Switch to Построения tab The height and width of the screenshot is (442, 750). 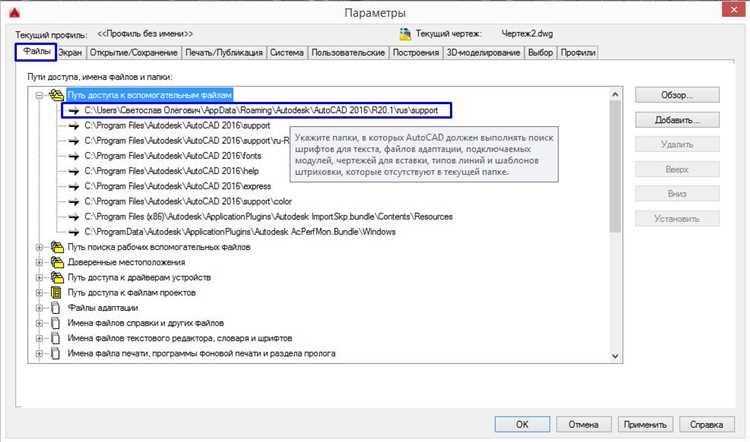pyautogui.click(x=416, y=53)
